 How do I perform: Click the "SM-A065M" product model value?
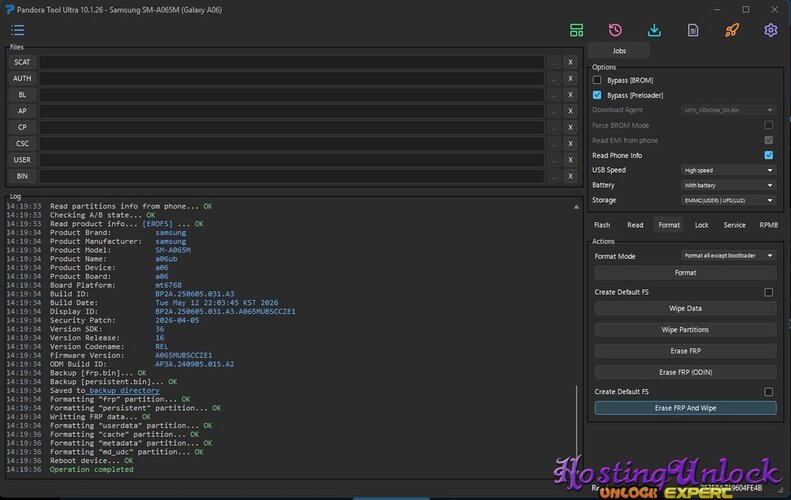tap(173, 250)
